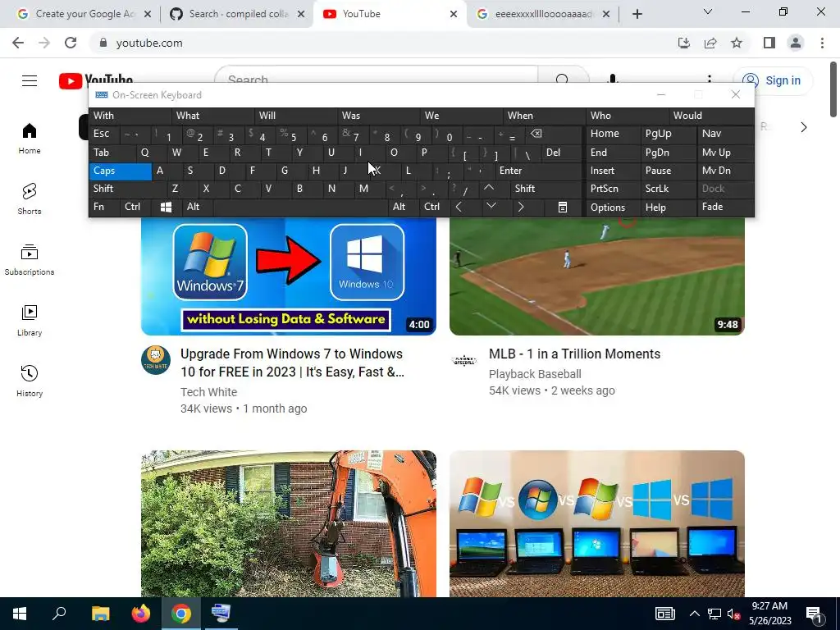Click the Enter key on keyboard
The image size is (840, 630).
[x=538, y=171]
